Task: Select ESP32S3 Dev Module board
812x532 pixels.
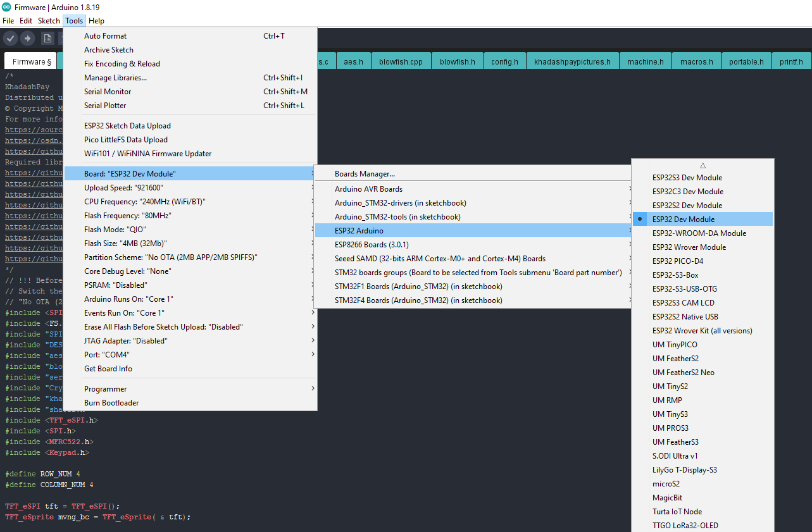Action: (703, 178)
